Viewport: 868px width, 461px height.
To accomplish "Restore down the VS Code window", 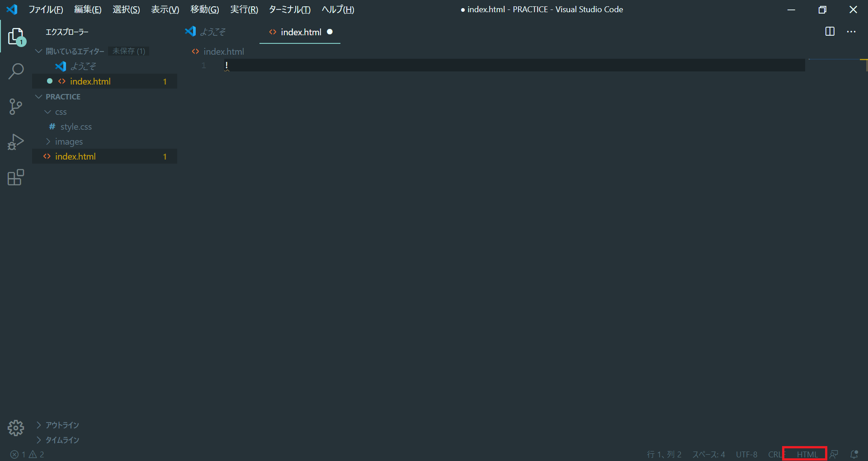I will (822, 9).
